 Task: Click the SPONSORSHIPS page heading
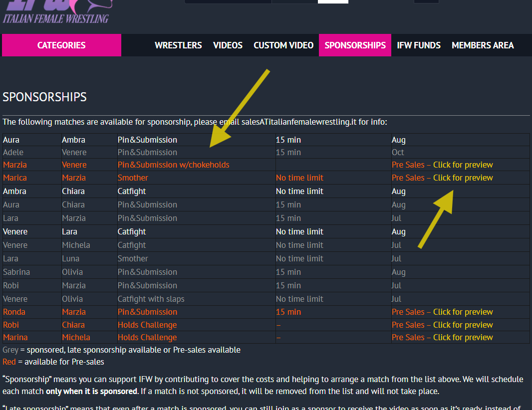[x=44, y=97]
